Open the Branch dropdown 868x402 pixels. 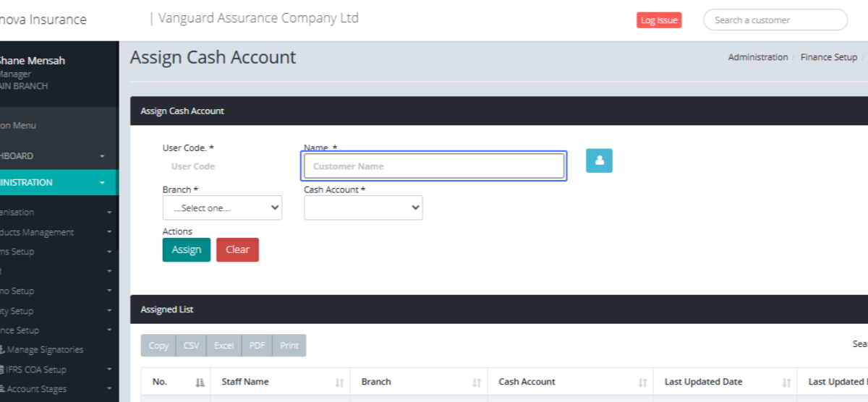coord(222,208)
